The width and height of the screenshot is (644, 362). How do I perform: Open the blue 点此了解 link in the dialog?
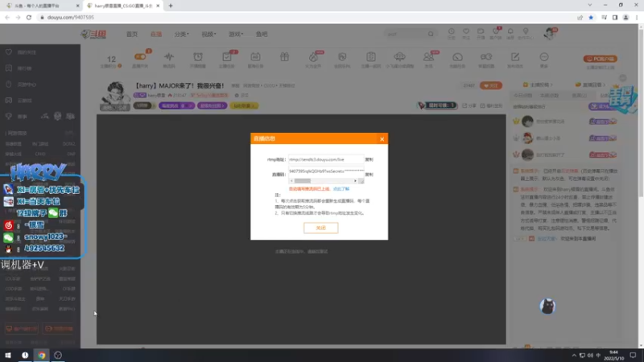point(341,189)
